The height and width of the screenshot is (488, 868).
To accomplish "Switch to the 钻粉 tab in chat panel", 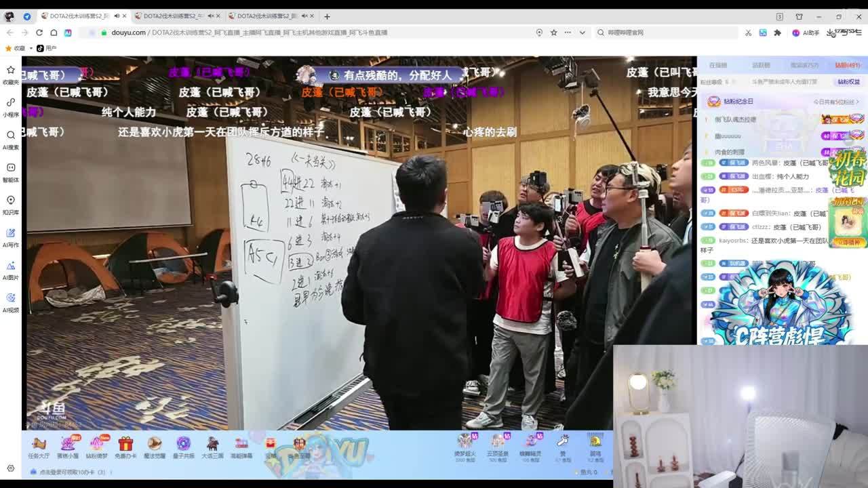I will coord(847,65).
